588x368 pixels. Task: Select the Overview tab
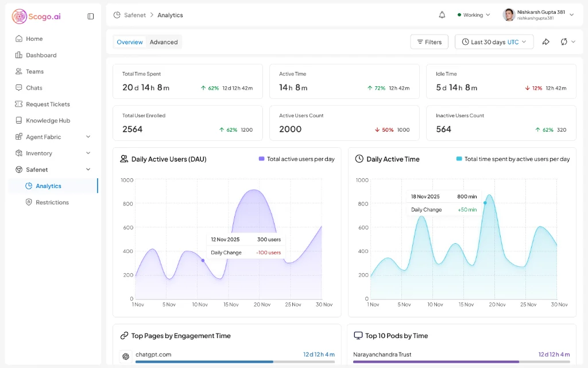tap(130, 42)
